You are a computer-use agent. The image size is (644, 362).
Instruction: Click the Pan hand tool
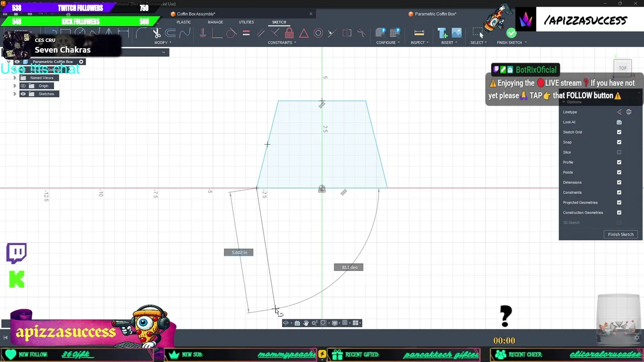[305, 323]
